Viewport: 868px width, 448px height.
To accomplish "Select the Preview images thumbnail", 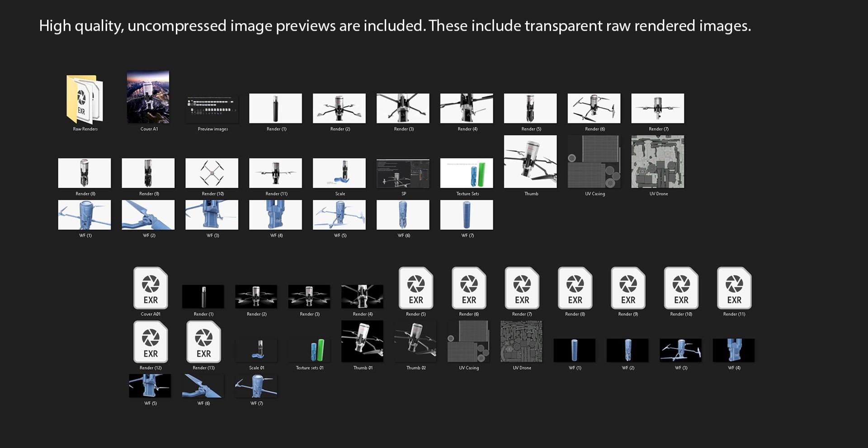I will tap(212, 109).
